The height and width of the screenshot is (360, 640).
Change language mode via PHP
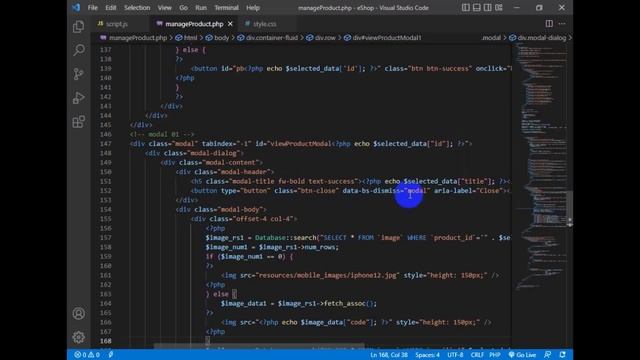[x=495, y=355]
